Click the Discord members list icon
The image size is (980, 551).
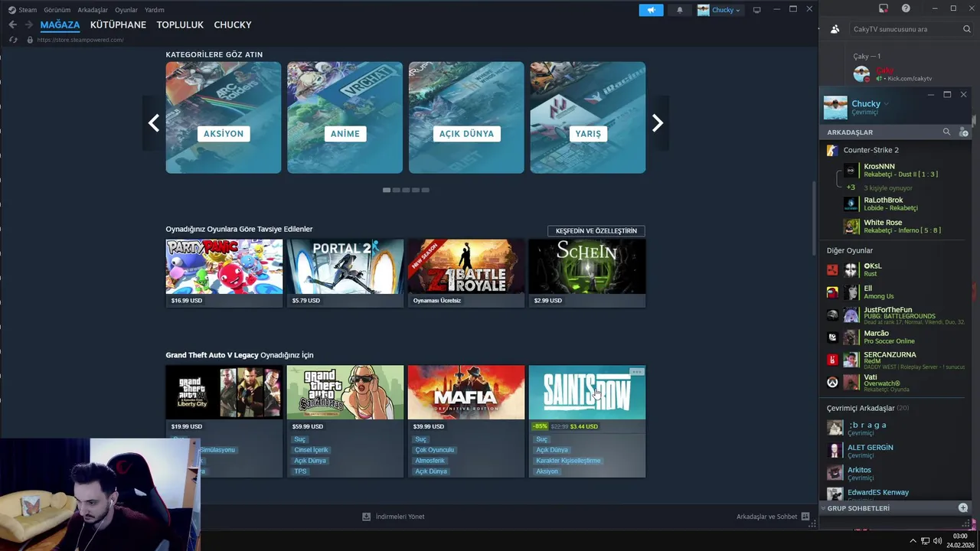click(835, 29)
